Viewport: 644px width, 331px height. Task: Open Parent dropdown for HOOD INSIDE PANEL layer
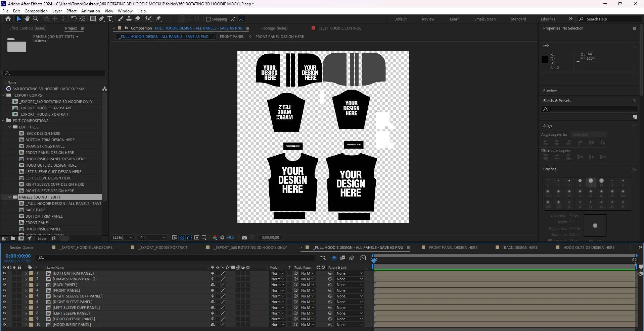pos(349,325)
